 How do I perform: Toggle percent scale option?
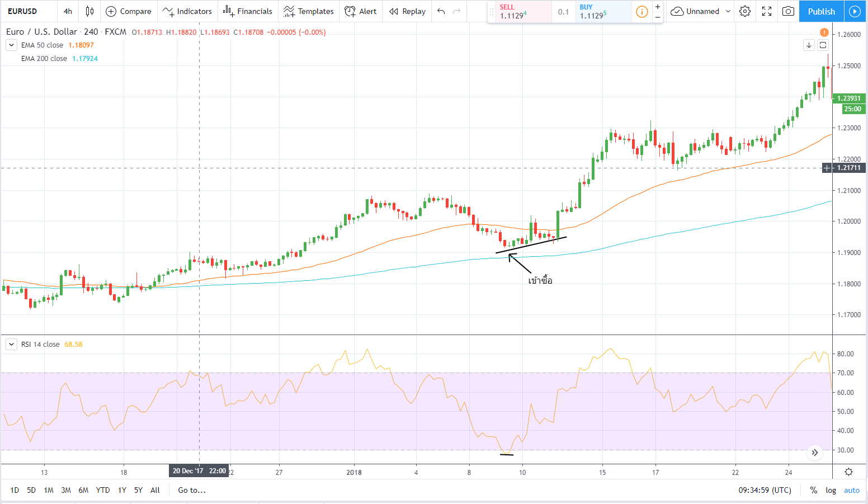pos(813,490)
